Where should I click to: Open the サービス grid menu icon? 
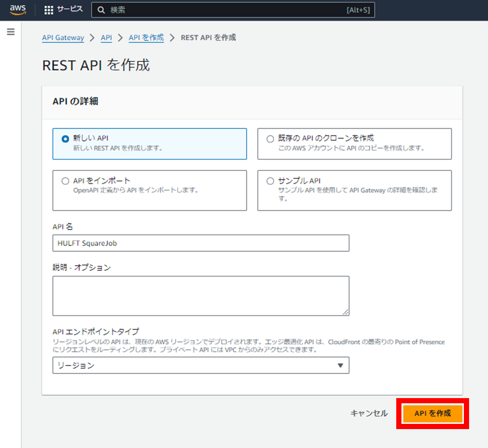[x=49, y=10]
